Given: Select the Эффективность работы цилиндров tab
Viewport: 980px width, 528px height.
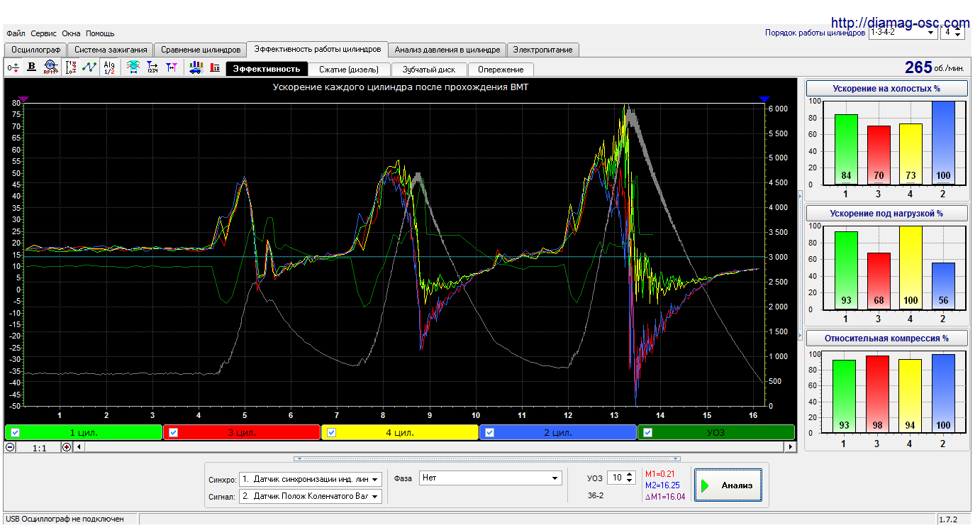Looking at the screenshot, I should tap(318, 49).
